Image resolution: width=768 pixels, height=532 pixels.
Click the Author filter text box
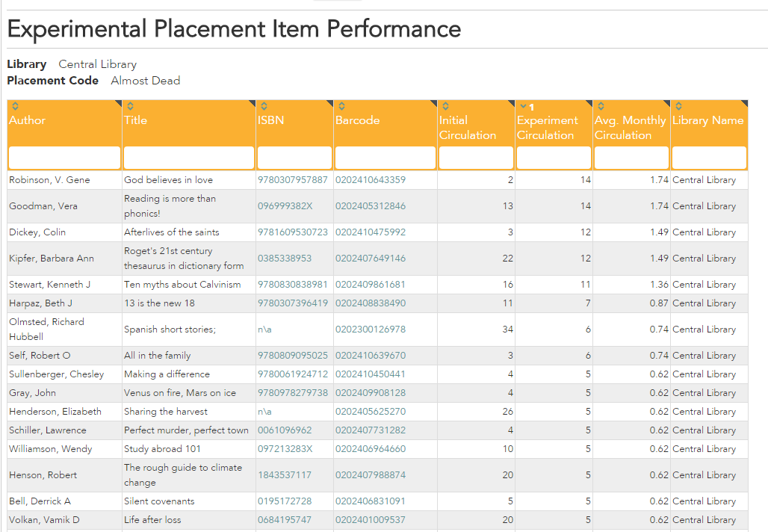[64, 158]
